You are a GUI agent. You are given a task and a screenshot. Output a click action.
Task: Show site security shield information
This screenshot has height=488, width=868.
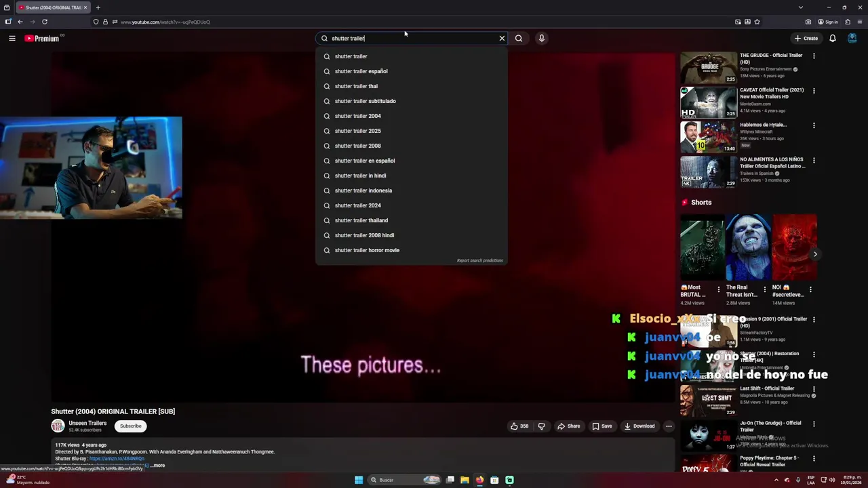tap(96, 22)
